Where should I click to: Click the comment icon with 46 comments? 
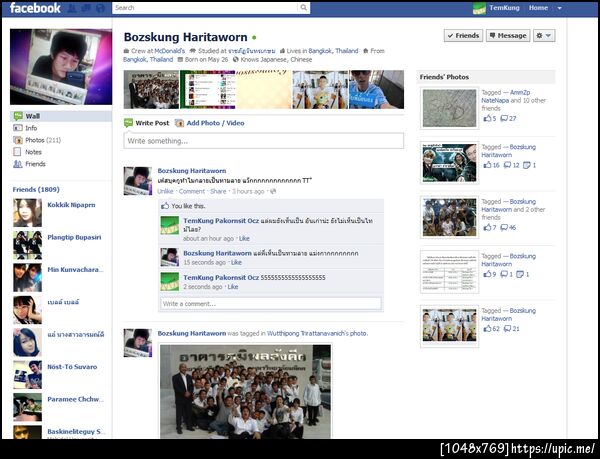point(504,228)
